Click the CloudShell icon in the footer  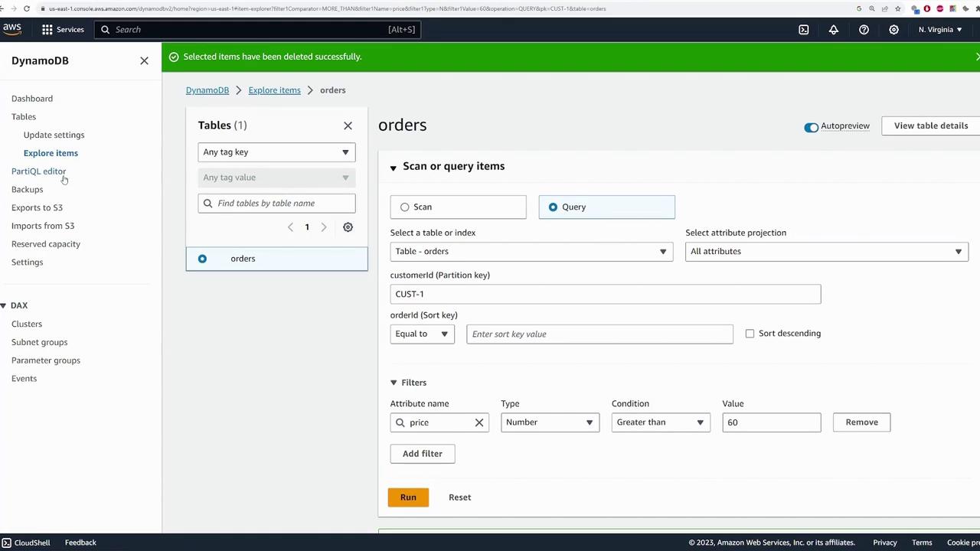[x=7, y=543]
